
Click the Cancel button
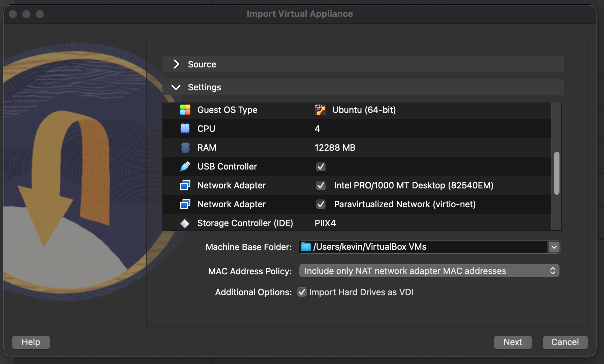point(565,342)
